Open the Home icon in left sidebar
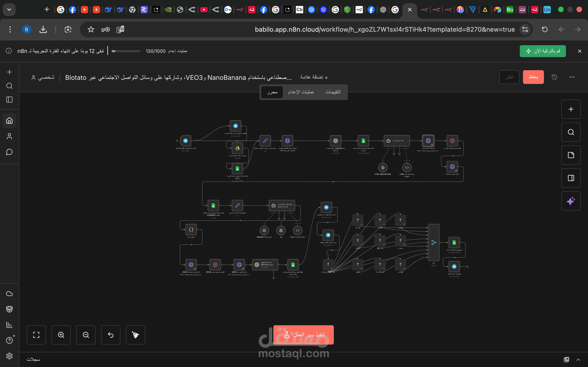This screenshot has width=588, height=367. click(9, 120)
